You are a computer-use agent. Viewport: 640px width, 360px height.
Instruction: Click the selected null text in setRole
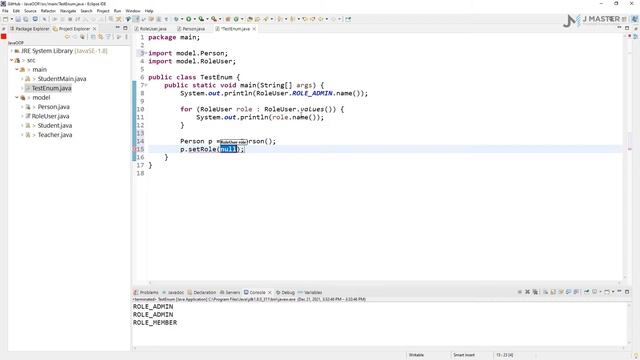point(229,149)
